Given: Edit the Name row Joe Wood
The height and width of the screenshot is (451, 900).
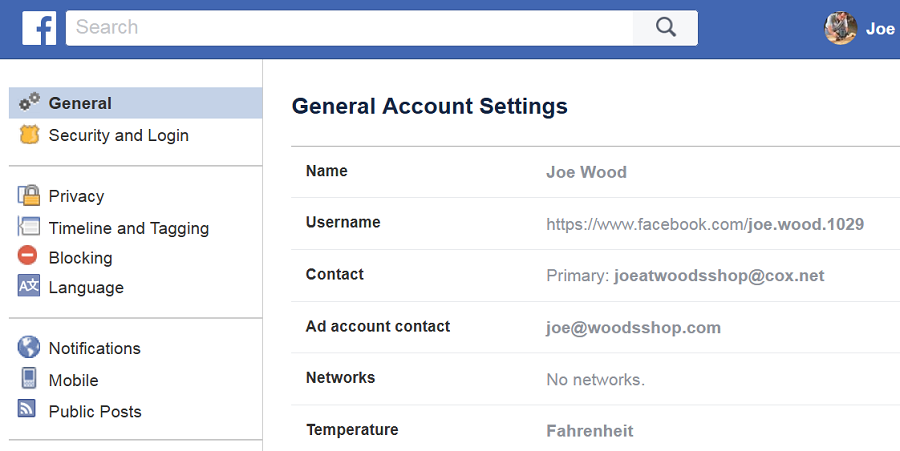Looking at the screenshot, I should [x=586, y=172].
